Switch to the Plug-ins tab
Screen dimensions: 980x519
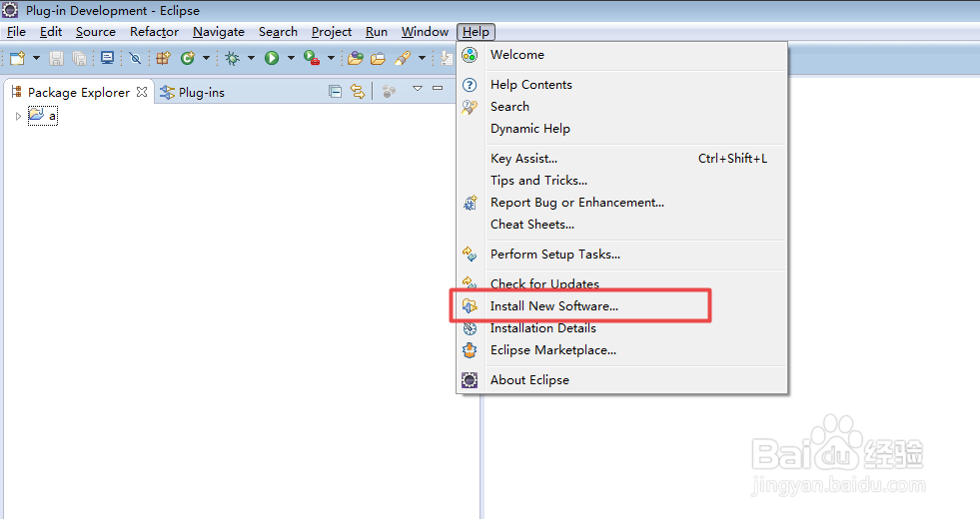(x=193, y=93)
